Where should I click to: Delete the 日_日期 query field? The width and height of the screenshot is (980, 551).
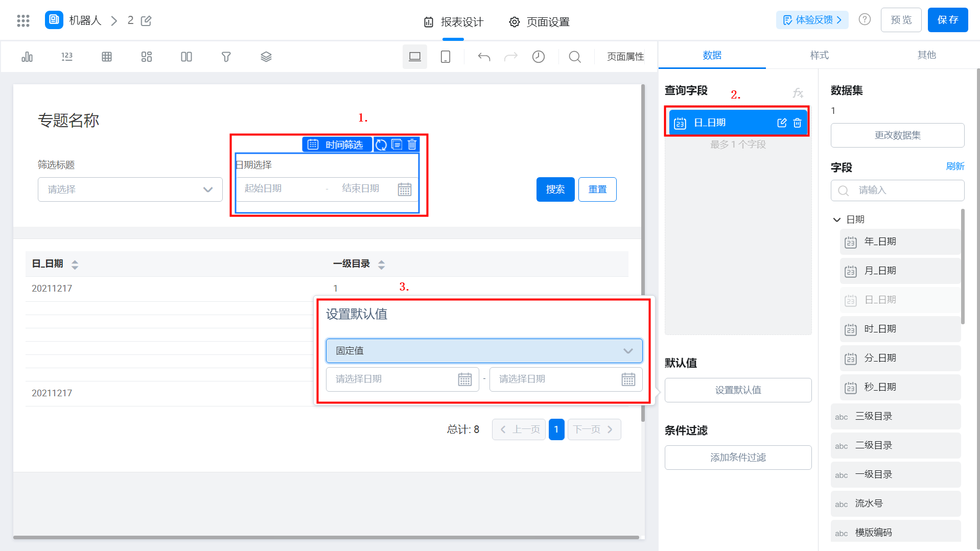[x=797, y=123]
